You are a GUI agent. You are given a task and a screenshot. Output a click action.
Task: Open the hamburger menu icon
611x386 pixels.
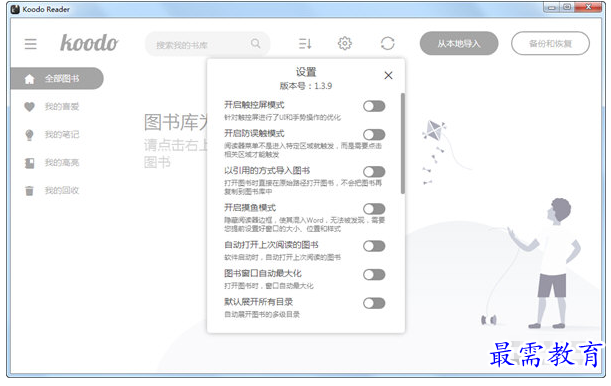tap(30, 44)
